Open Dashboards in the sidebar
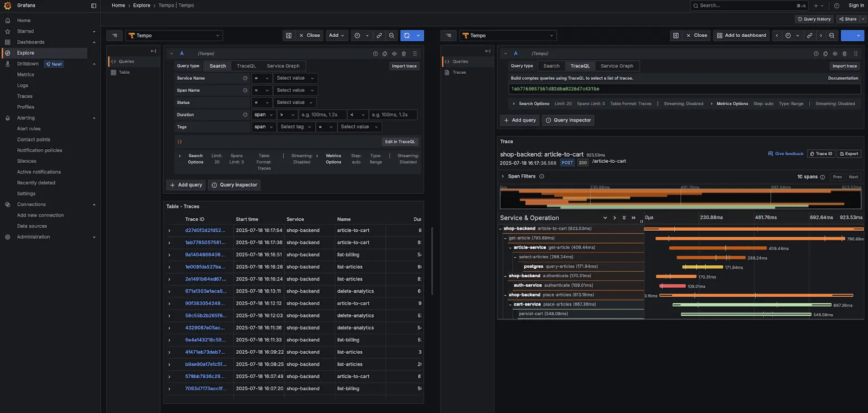Screen dimensions: 868x413 click(x=31, y=42)
